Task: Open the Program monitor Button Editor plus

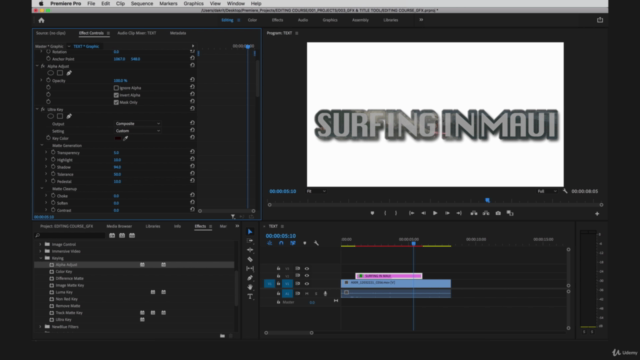Action: coord(597,213)
